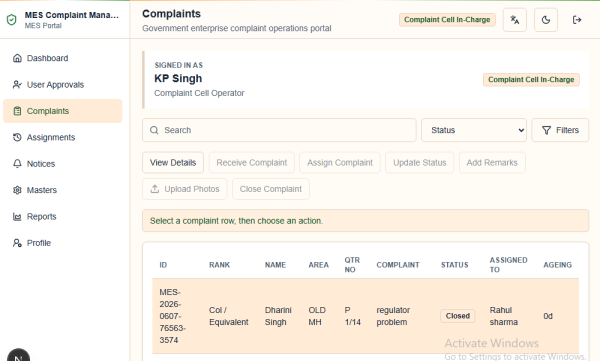The image size is (600, 361).
Task: Open the Masters section
Action: (63, 190)
